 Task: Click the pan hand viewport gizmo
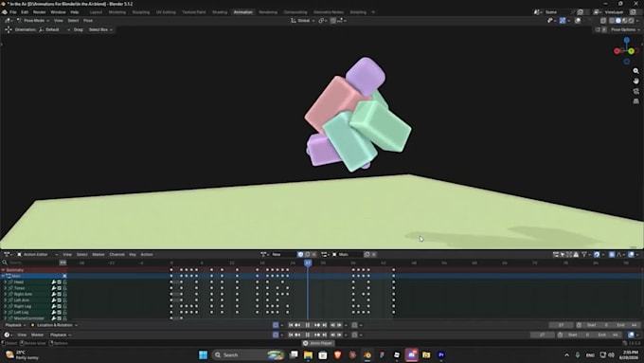pyautogui.click(x=635, y=81)
